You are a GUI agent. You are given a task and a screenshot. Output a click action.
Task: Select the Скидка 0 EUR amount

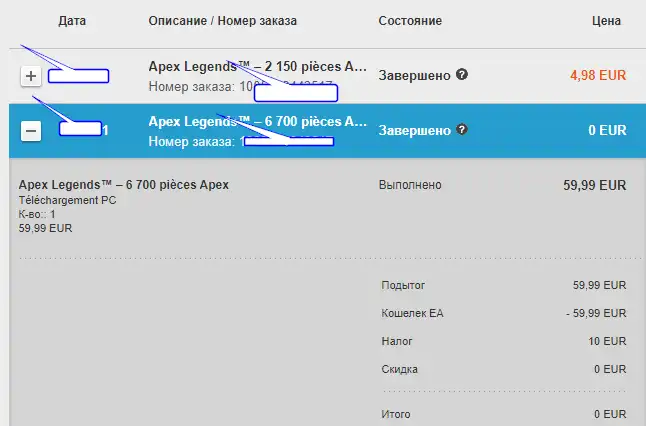click(610, 369)
